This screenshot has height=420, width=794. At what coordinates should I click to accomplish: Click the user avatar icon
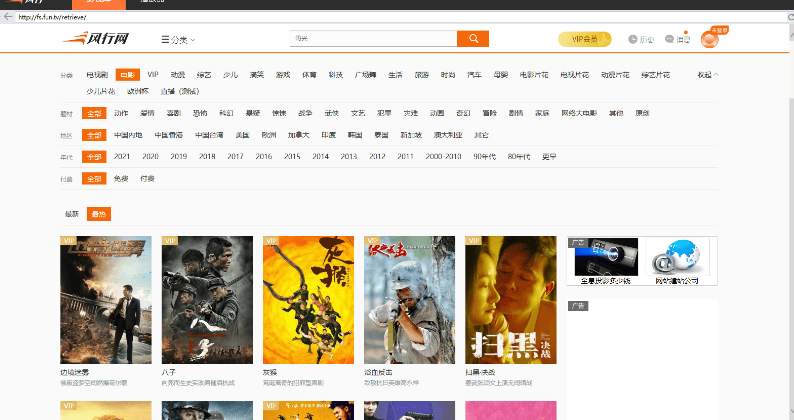[709, 40]
